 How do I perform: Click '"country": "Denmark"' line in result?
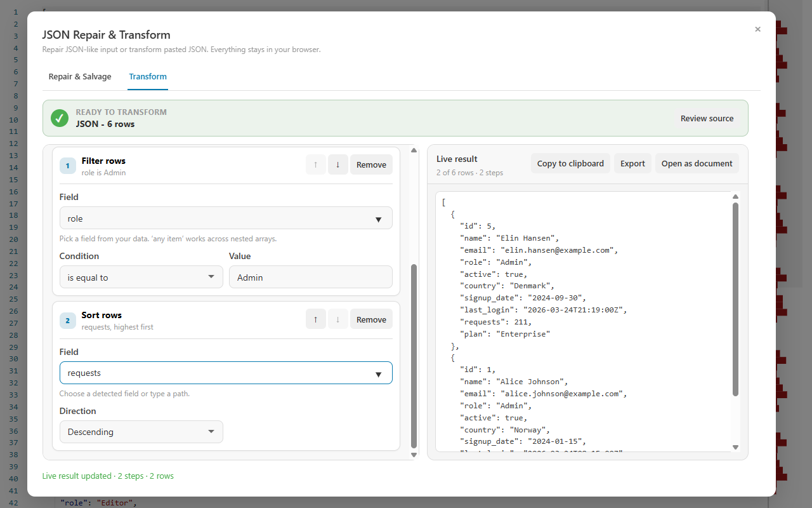point(507,286)
